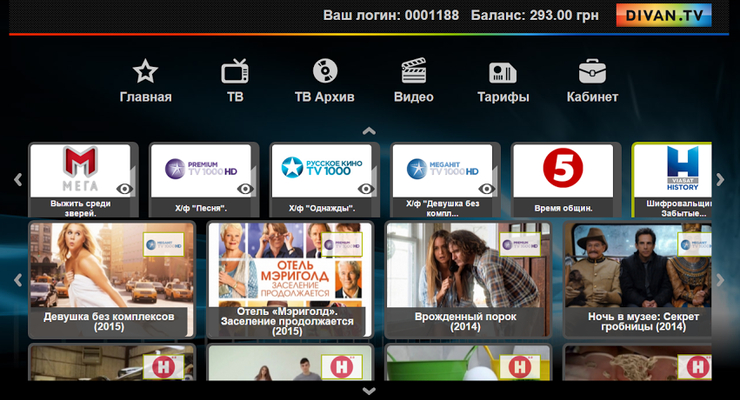The height and width of the screenshot is (400, 740).
Task: Click channel badge on Ночь в музее poster
Action: pyautogui.click(x=695, y=245)
